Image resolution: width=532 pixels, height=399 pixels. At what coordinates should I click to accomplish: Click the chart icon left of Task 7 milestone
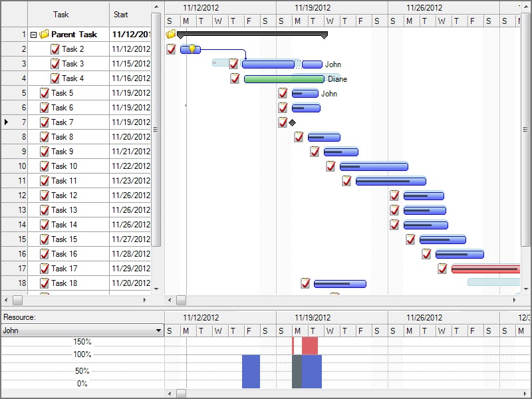(283, 122)
